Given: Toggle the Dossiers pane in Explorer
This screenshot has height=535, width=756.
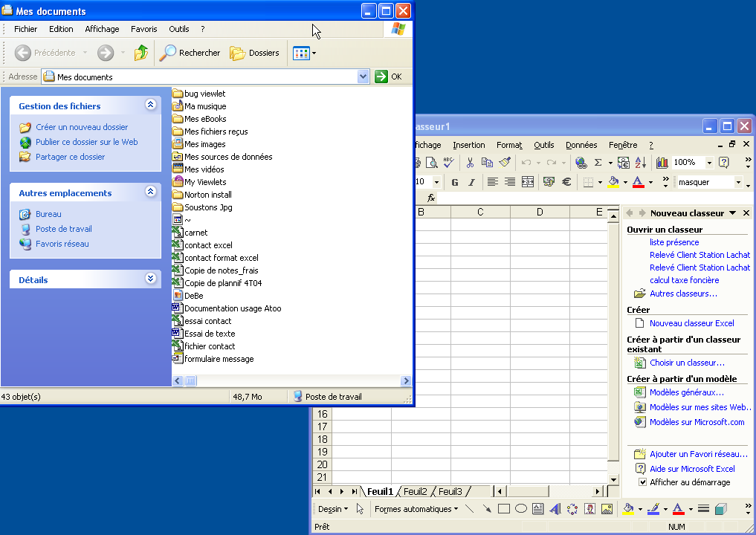Looking at the screenshot, I should tap(254, 53).
